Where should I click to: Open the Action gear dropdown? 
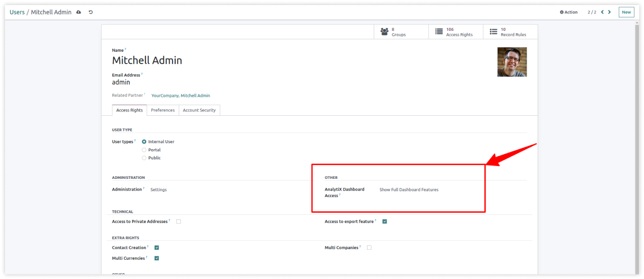tap(569, 12)
